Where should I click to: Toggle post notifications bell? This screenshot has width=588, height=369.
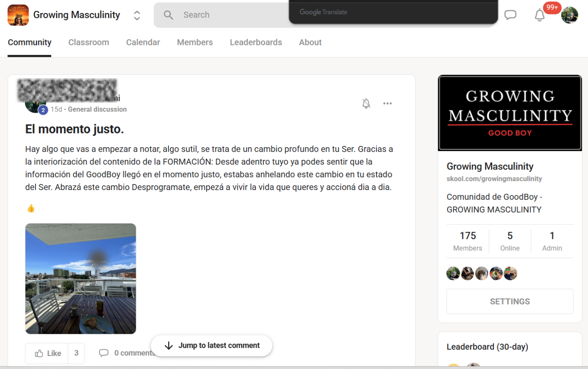[366, 104]
